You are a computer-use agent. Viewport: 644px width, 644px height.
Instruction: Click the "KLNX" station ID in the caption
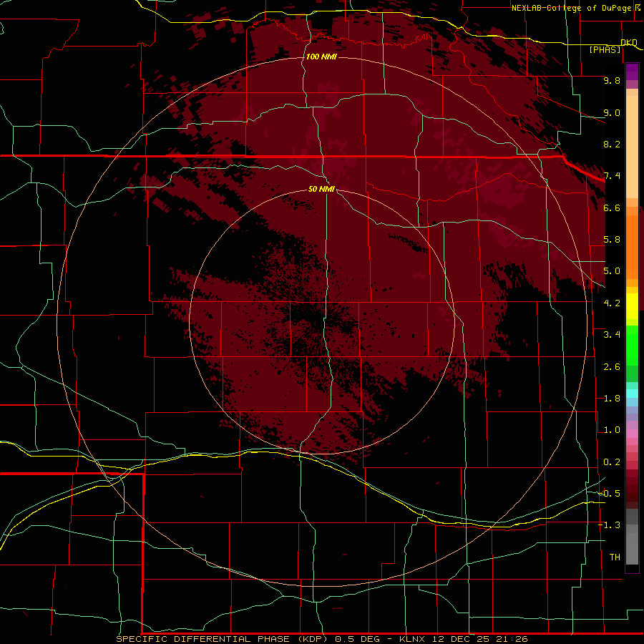point(412,639)
